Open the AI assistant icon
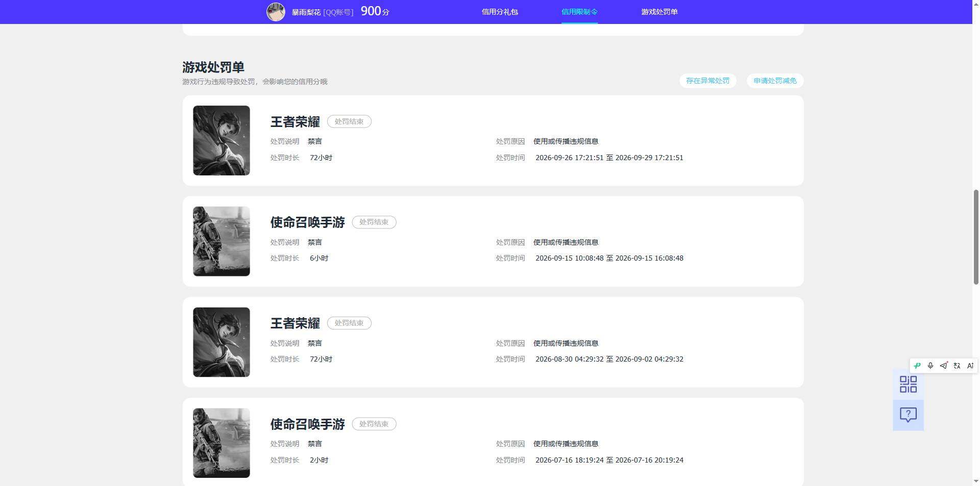The height and width of the screenshot is (486, 980). 970,366
